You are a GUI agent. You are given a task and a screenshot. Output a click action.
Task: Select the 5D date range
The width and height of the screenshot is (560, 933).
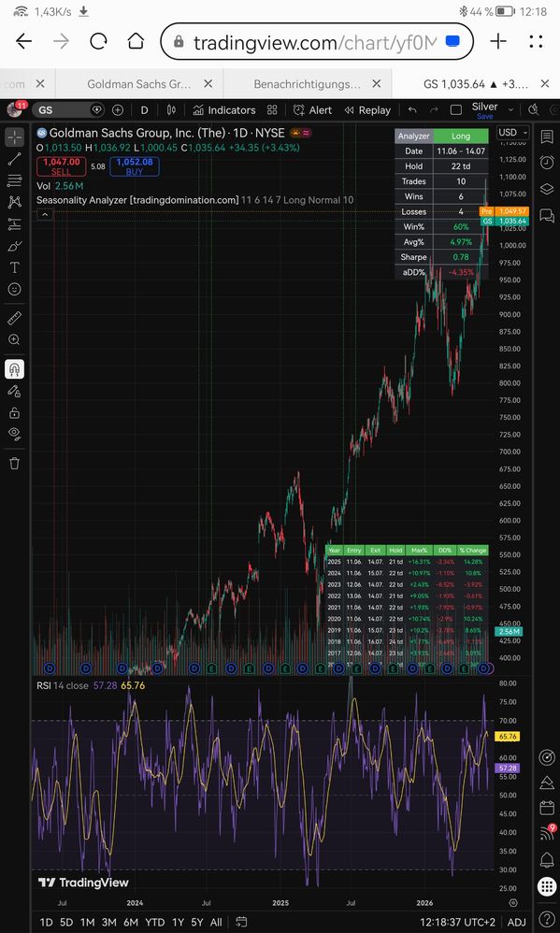pos(66,923)
